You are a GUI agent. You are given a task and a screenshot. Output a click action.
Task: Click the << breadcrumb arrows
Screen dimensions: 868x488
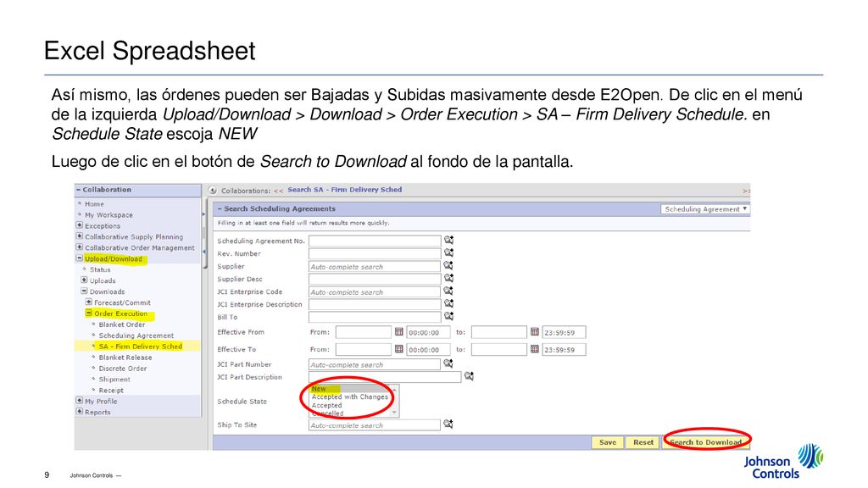click(x=278, y=191)
